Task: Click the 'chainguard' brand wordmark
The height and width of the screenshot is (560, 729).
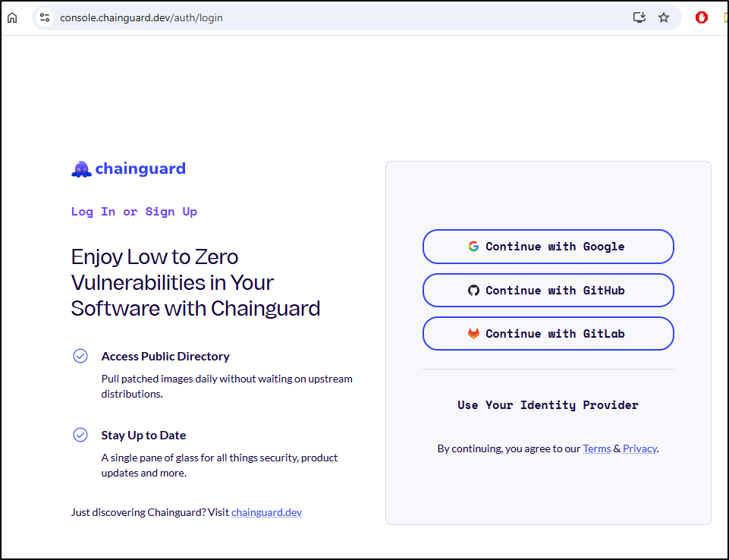Action: click(x=140, y=169)
